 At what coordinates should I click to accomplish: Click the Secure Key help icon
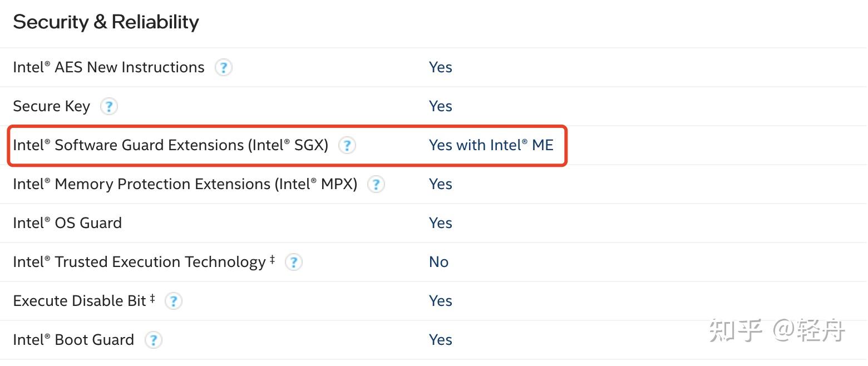click(109, 106)
